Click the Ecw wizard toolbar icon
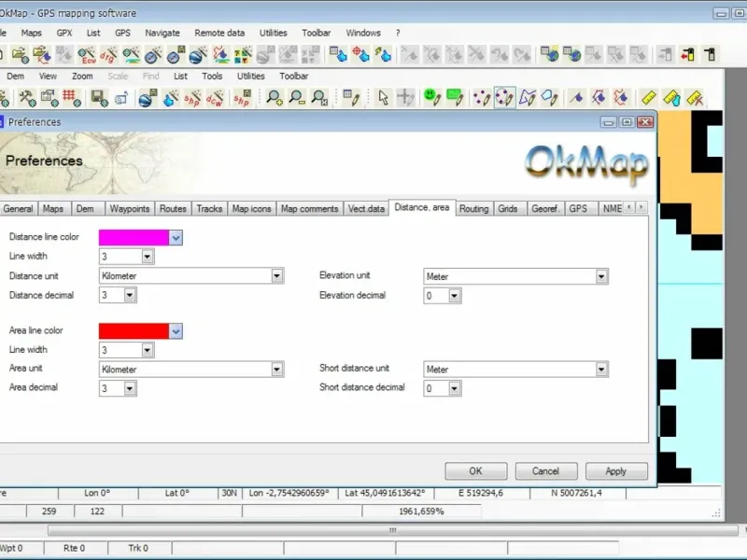 (x=87, y=55)
